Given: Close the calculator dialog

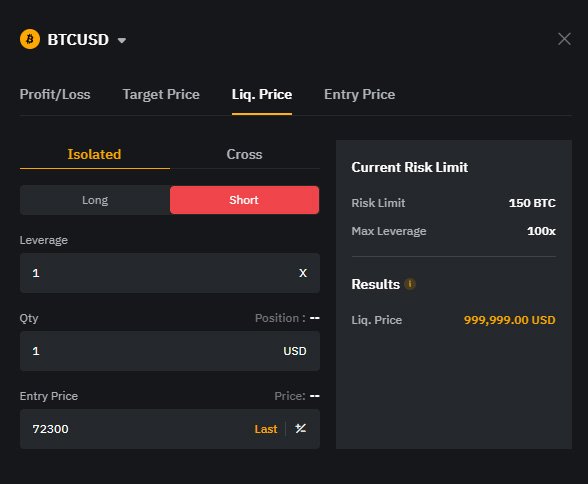Looking at the screenshot, I should [564, 39].
